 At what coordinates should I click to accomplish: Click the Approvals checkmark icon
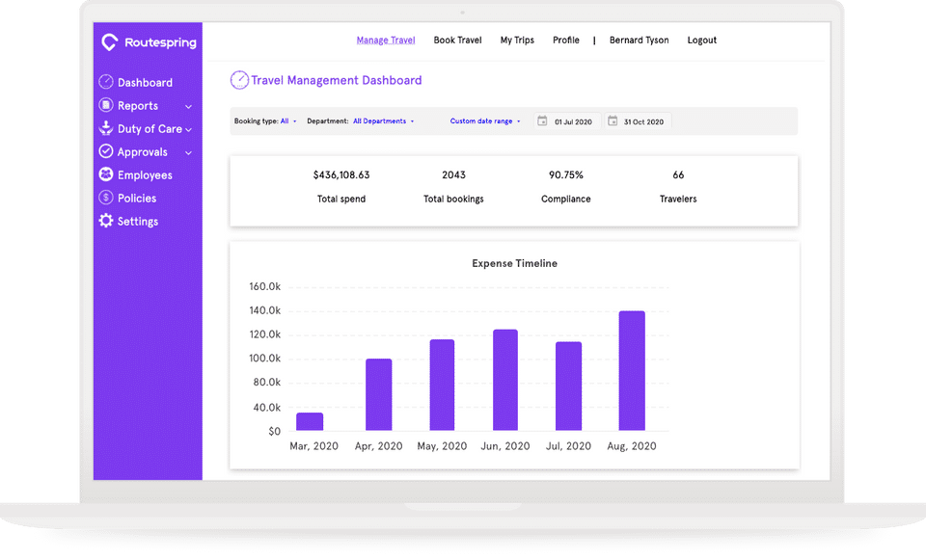click(x=106, y=151)
